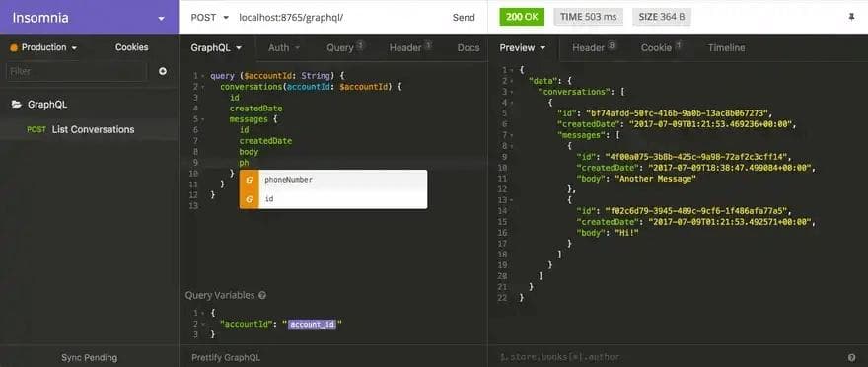868x367 pixels.
Task: Open the GraphQL body type dropdown
Action: tap(216, 48)
